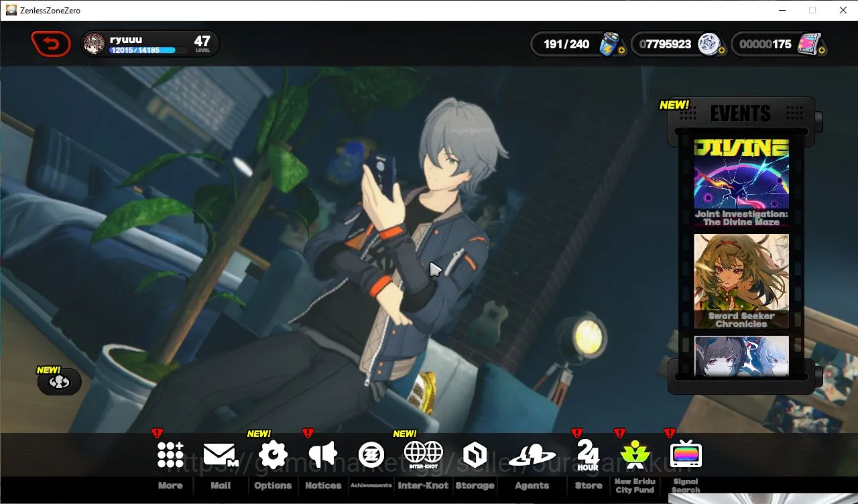Click the film currency plus icon
This screenshot has width=858, height=504.
tap(821, 50)
